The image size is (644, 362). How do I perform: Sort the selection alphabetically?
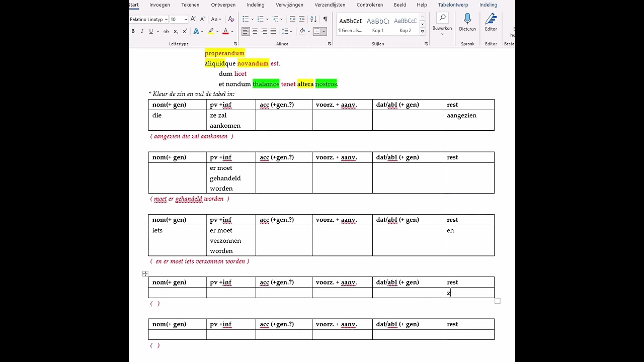313,19
